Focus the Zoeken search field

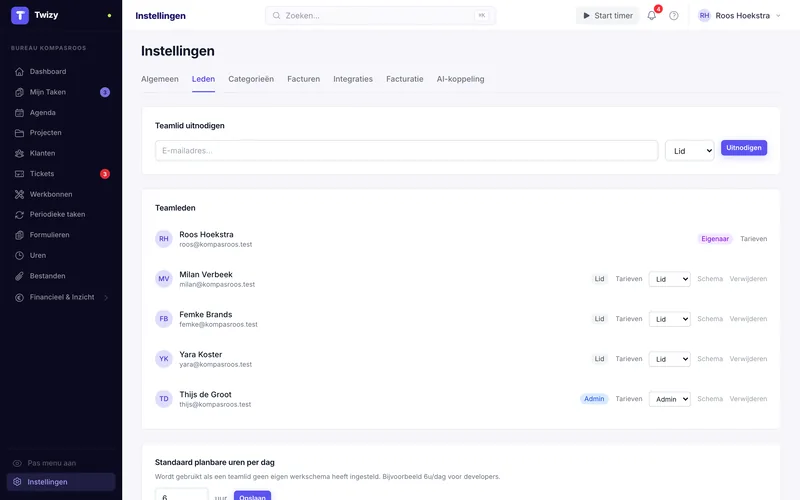point(380,16)
